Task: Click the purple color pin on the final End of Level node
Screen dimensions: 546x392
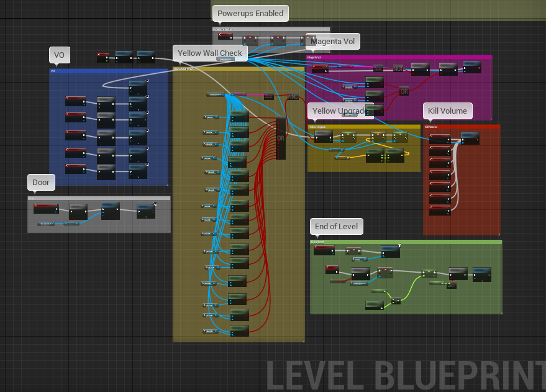Action: (475, 278)
